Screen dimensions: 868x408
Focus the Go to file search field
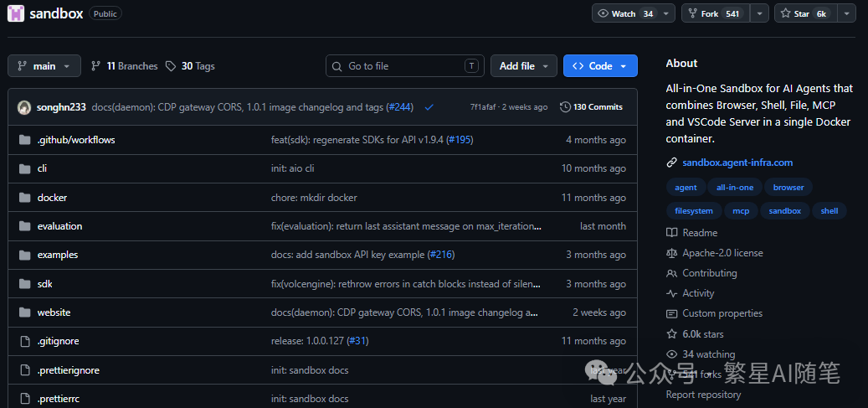coord(404,66)
